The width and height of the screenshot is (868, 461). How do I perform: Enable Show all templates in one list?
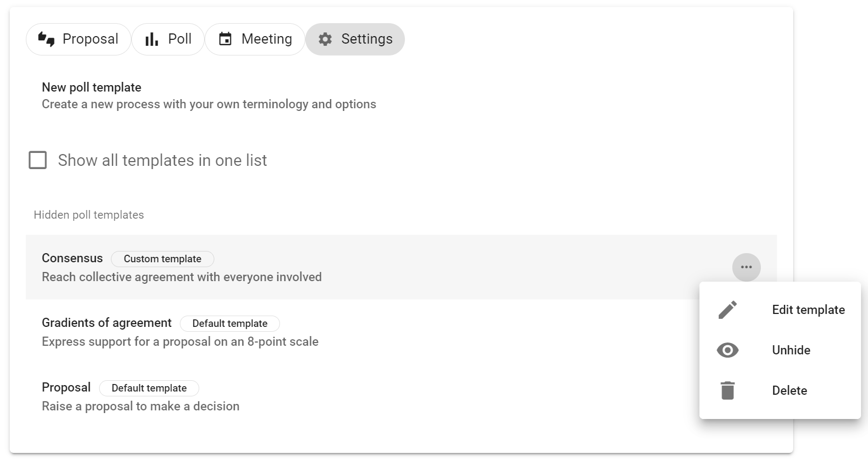pos(38,160)
